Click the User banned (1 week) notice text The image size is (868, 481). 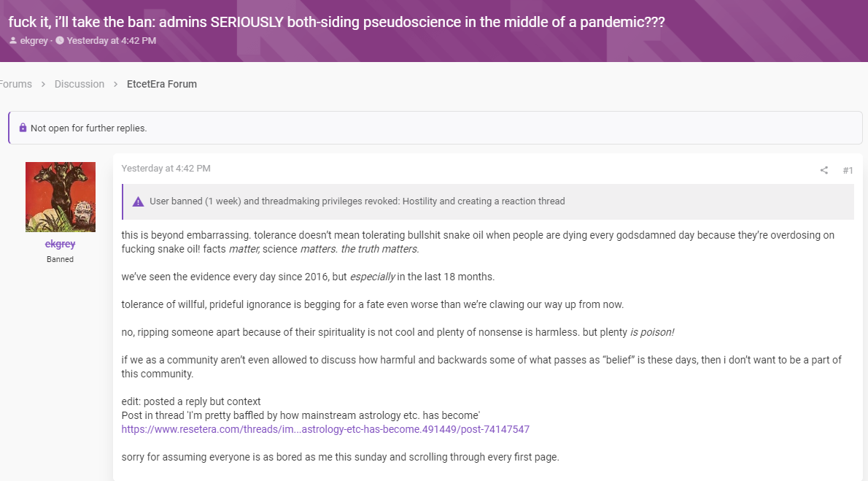click(357, 201)
